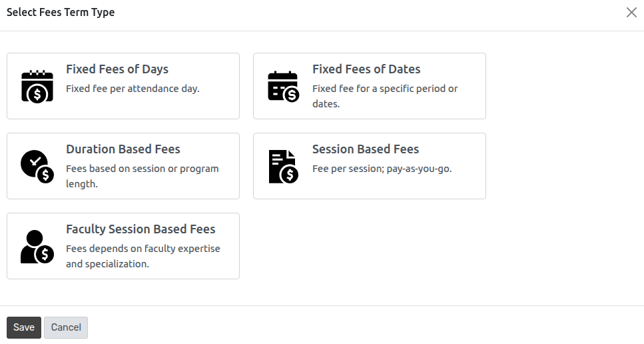Click the Faculty Session Based Fees person icon
The height and width of the screenshot is (344, 644).
click(37, 247)
